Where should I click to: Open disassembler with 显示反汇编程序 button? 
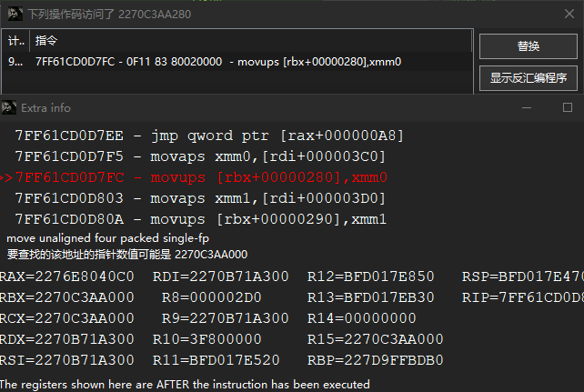(x=529, y=78)
